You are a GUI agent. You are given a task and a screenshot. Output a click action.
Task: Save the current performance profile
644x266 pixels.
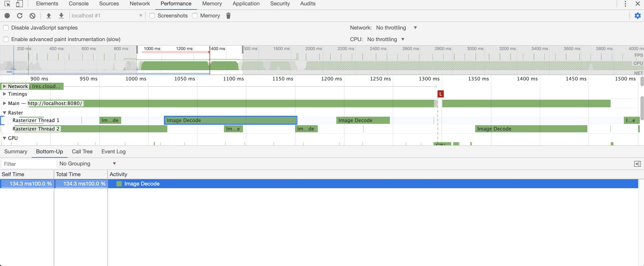[x=61, y=15]
